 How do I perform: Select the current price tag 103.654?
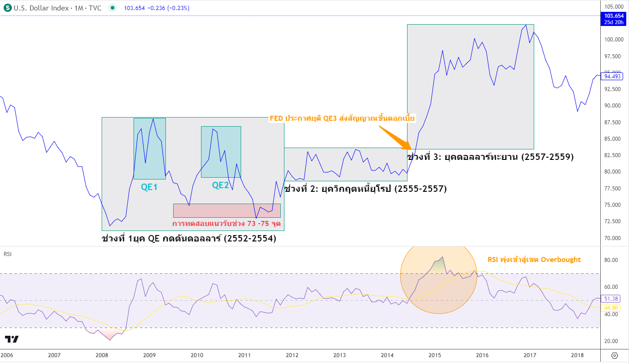614,15
